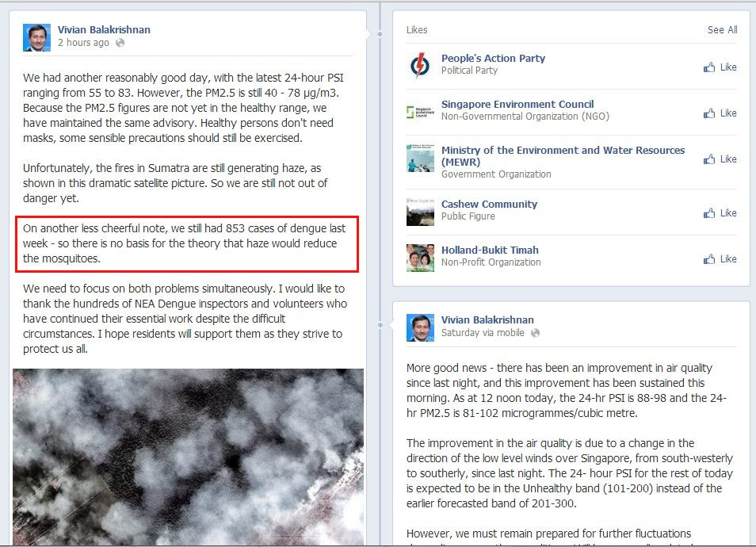Click the timeline marker dot beside Likes box
Viewport: 756px width, 547px height.
pos(380,34)
